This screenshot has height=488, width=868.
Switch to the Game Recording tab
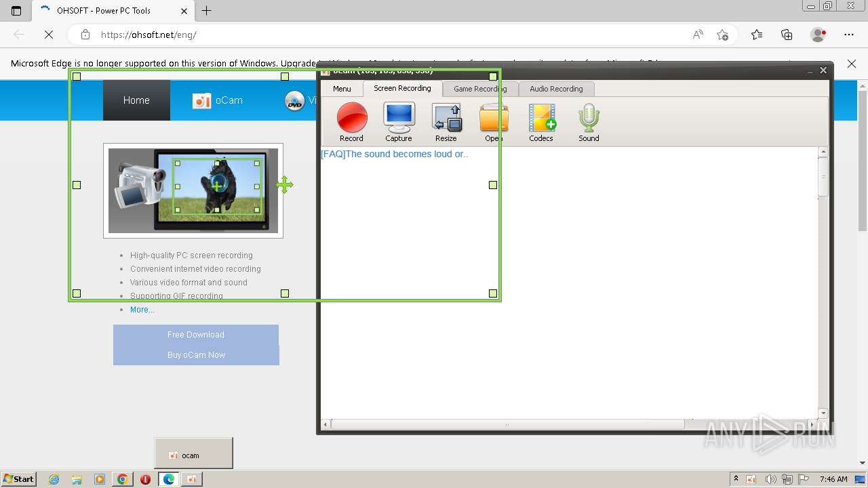click(x=480, y=89)
